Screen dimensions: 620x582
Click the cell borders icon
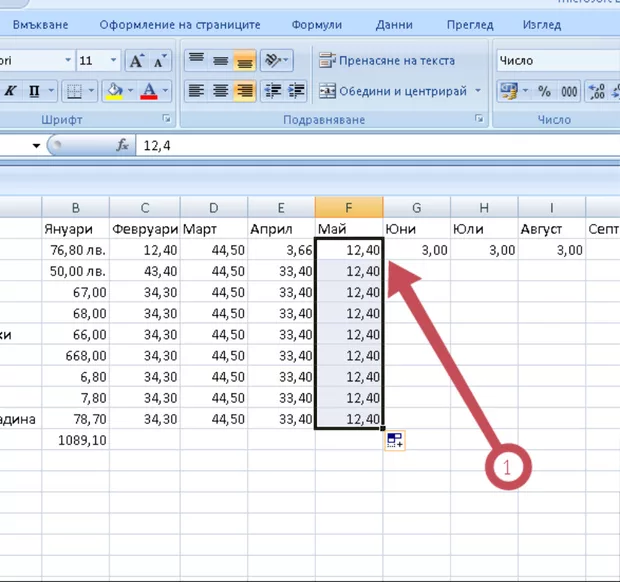pos(74,91)
